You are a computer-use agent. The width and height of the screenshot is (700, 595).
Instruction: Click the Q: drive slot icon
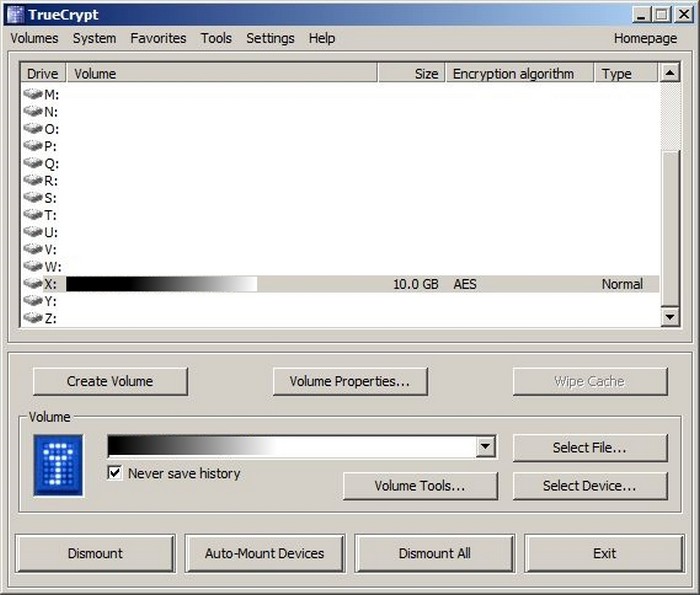(x=33, y=163)
